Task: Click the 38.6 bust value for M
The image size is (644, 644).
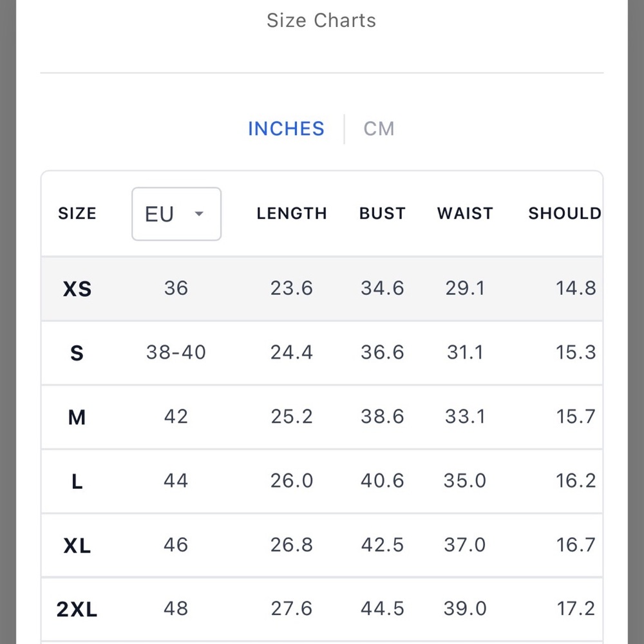Action: [383, 417]
